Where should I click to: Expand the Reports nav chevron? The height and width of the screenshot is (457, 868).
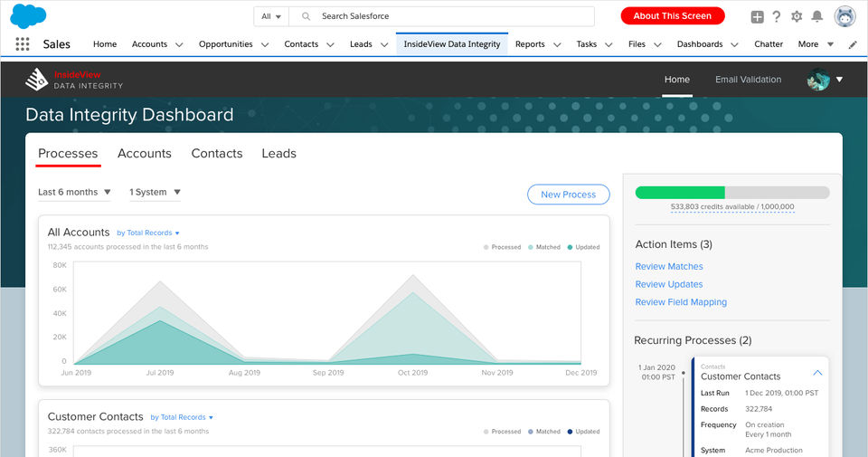click(x=557, y=45)
